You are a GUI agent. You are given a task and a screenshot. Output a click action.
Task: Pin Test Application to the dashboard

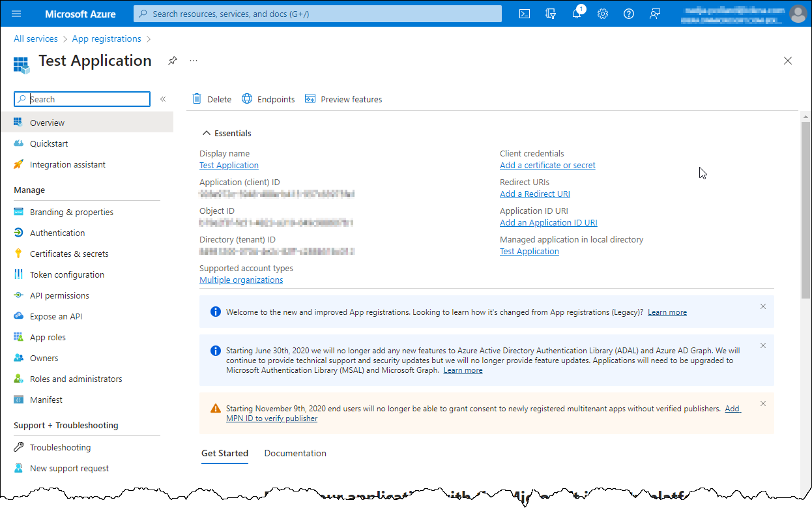173,61
